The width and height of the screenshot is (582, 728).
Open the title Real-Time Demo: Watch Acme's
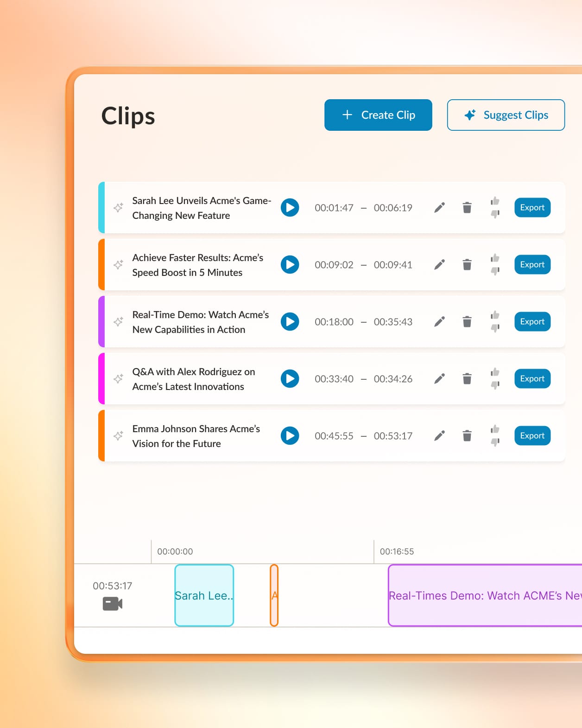click(201, 322)
